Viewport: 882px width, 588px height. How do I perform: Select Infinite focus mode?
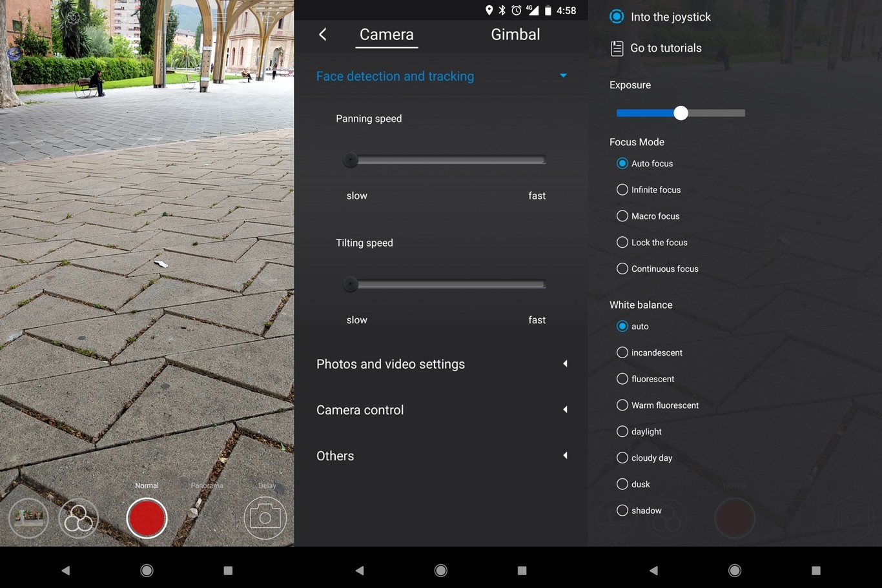tap(622, 190)
